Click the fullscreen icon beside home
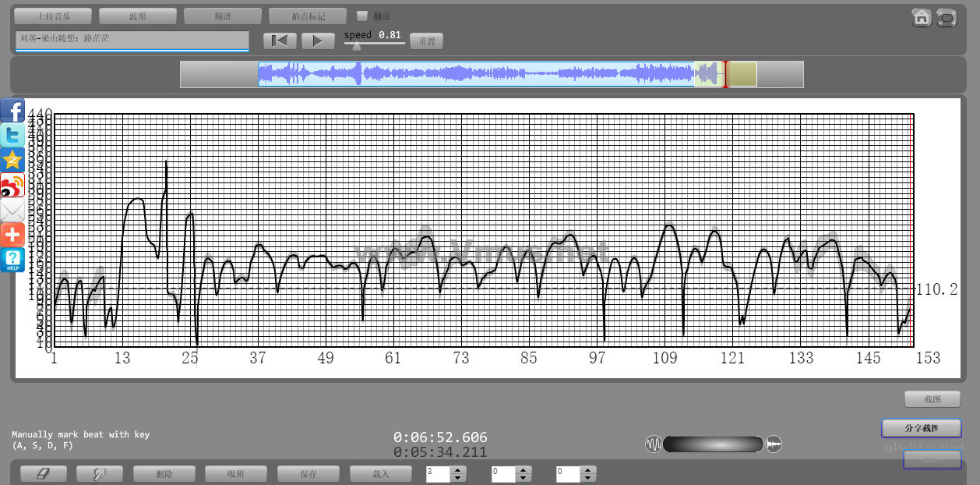Viewport: 980px width, 485px height. point(947,18)
